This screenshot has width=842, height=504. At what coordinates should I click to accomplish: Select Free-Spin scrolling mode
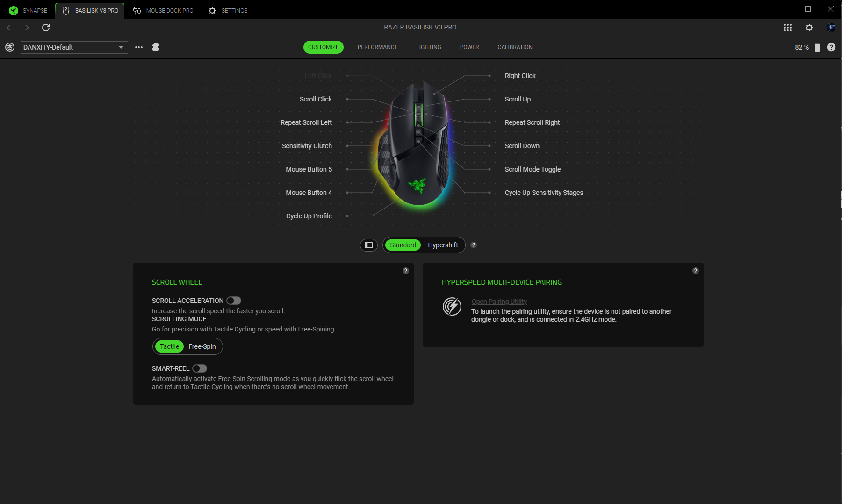(202, 346)
